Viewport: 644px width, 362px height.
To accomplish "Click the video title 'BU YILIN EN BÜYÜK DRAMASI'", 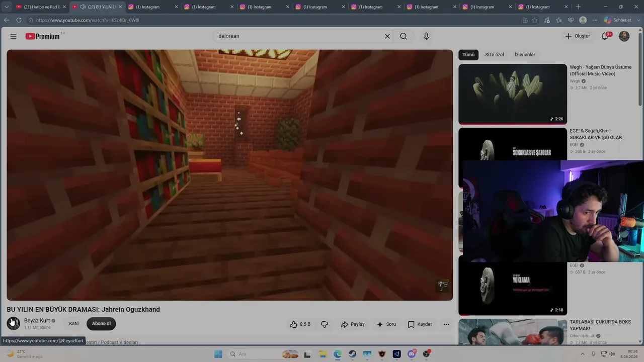I will click(x=83, y=310).
